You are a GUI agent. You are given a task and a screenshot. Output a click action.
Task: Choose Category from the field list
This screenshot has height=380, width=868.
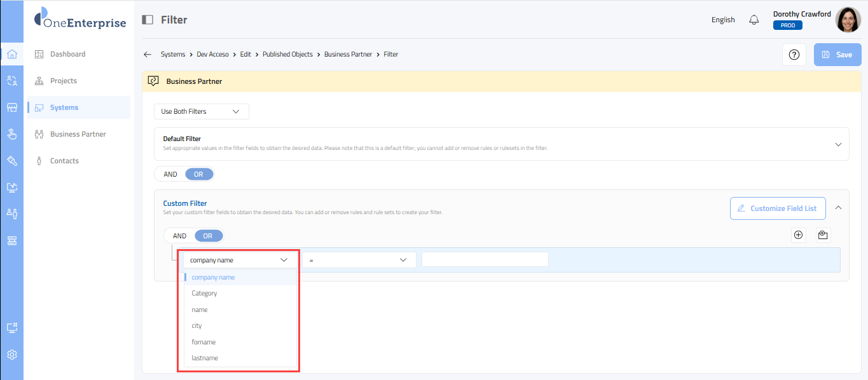pos(204,294)
